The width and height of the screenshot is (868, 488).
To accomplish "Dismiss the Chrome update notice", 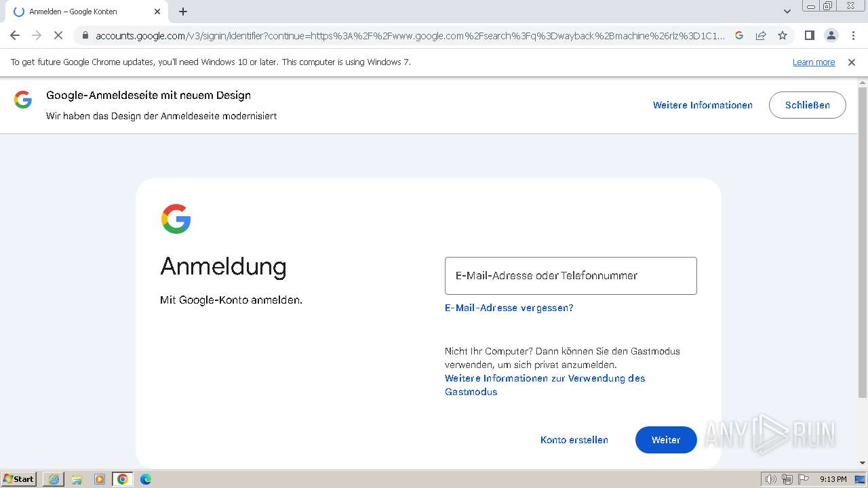I will [x=852, y=62].
